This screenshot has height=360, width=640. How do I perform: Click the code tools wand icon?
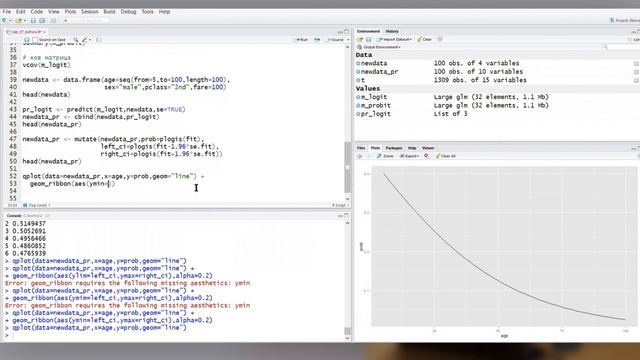84,40
